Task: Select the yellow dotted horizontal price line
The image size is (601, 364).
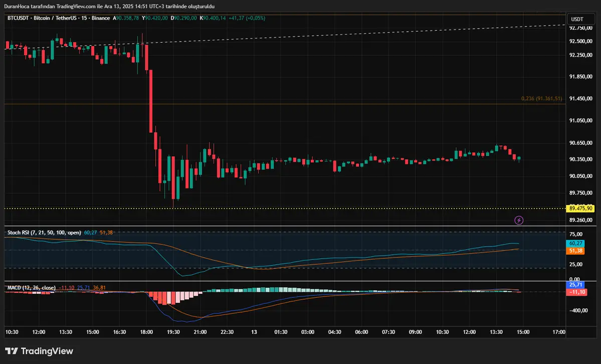Action: pyautogui.click(x=285, y=208)
